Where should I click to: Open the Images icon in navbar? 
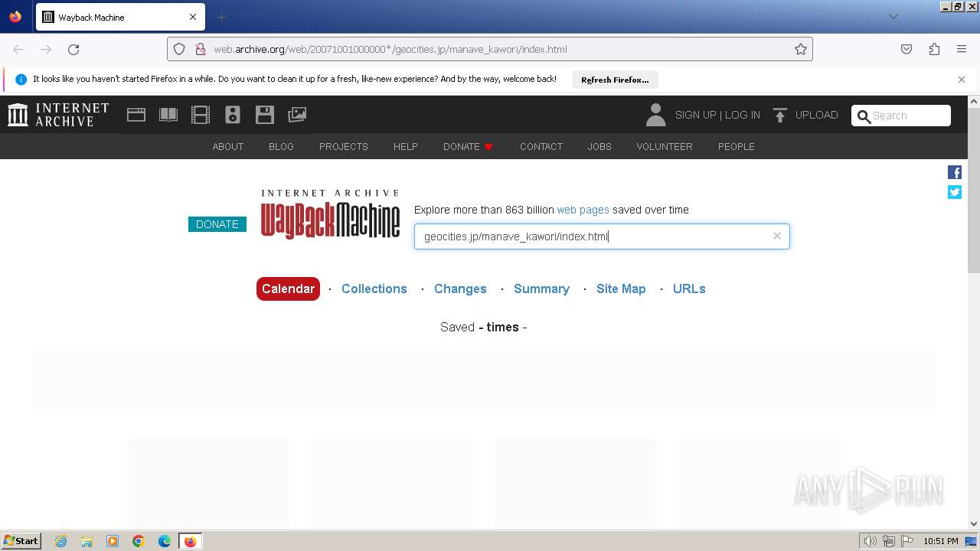(x=297, y=115)
